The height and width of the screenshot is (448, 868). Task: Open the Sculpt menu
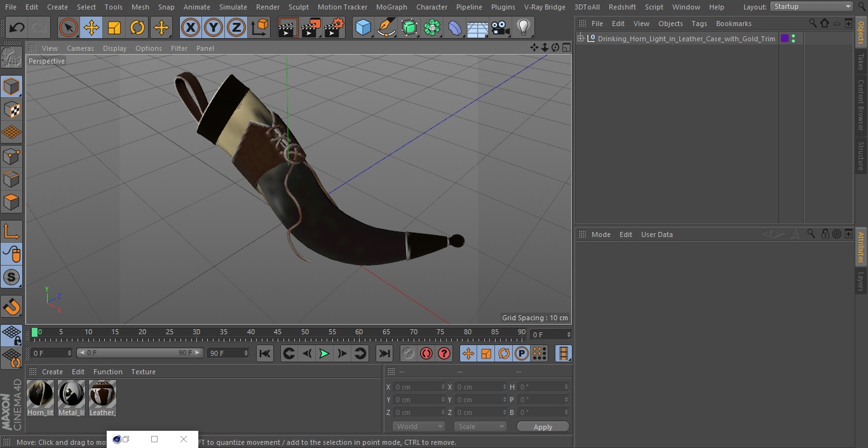tap(298, 7)
